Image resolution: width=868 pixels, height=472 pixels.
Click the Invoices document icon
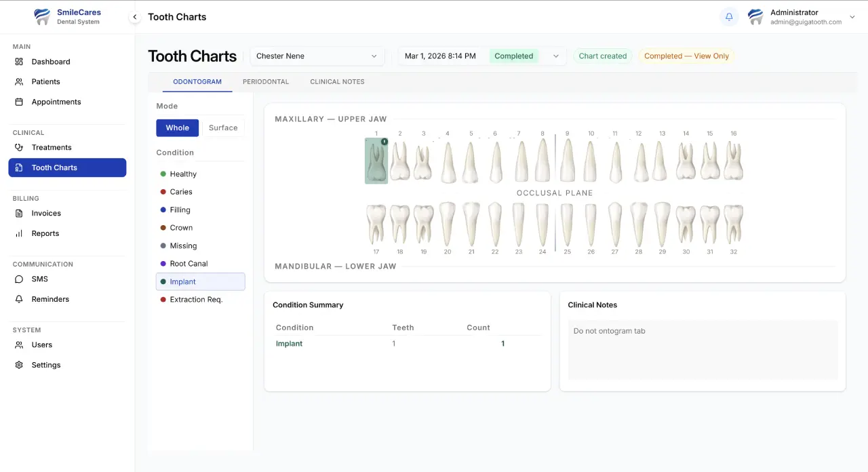tap(19, 213)
